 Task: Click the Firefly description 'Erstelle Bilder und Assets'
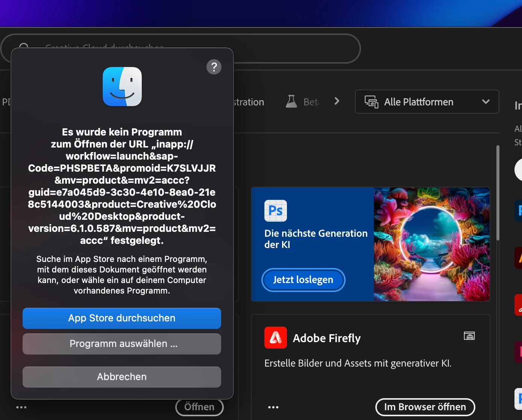358,363
